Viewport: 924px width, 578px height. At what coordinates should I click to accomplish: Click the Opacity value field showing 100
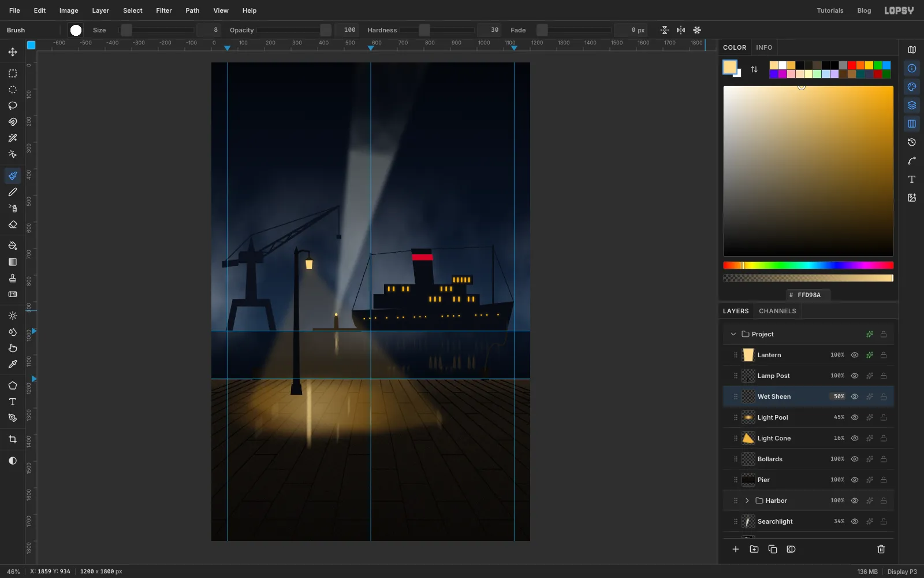click(346, 30)
